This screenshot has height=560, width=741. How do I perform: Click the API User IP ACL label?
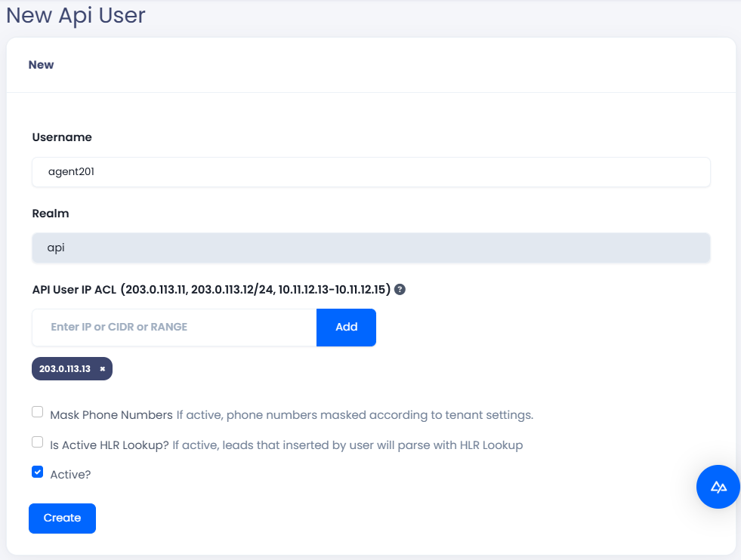tap(211, 290)
